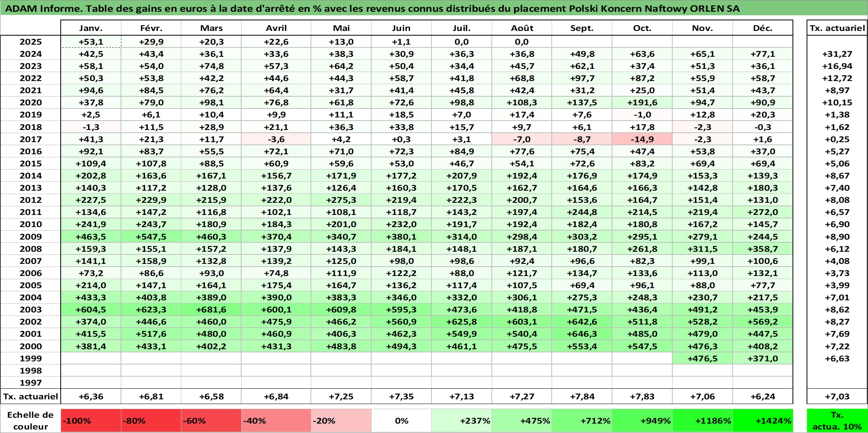Click the Tx. actuariel row label at bottom
Viewport: 868px width, 433px height.
[31, 397]
